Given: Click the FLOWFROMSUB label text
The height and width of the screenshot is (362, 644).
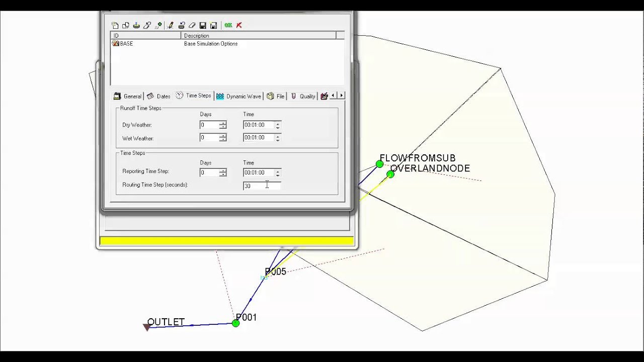Looking at the screenshot, I should click(417, 158).
